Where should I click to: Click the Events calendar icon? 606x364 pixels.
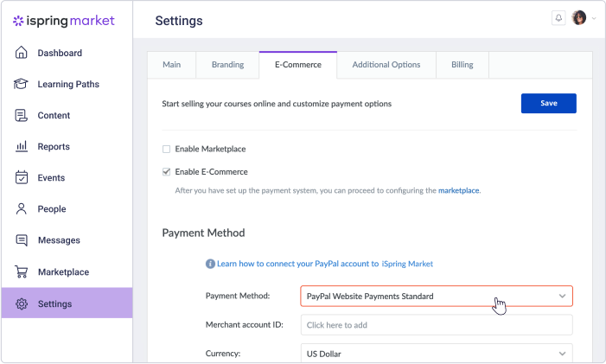coord(22,177)
